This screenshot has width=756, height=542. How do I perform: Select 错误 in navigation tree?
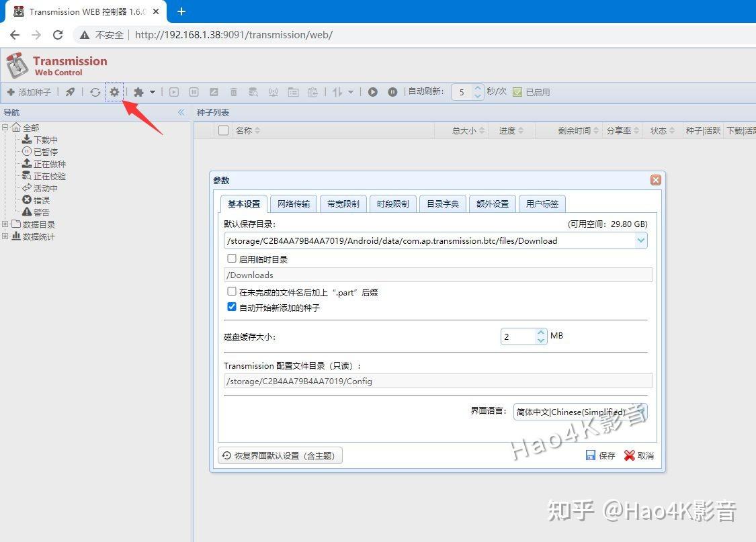pos(36,200)
